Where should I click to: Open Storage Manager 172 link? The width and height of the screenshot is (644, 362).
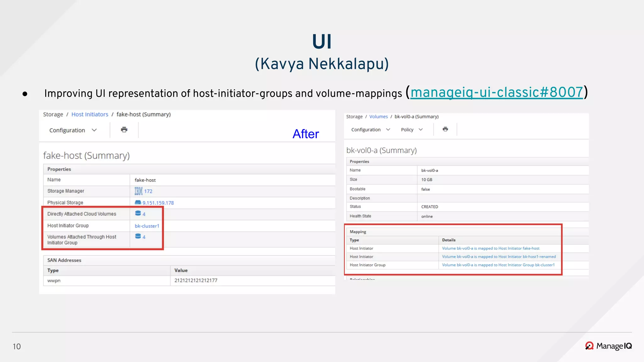point(148,191)
